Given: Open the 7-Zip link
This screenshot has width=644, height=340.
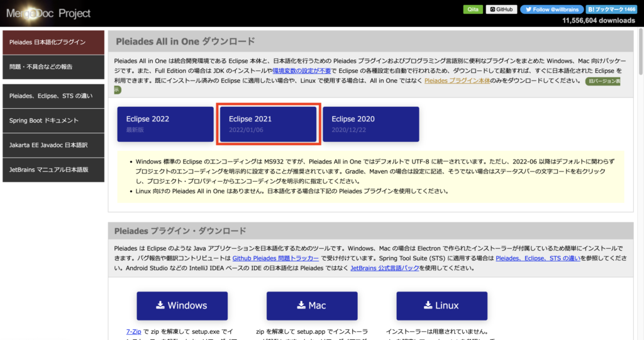Looking at the screenshot, I should tap(133, 331).
